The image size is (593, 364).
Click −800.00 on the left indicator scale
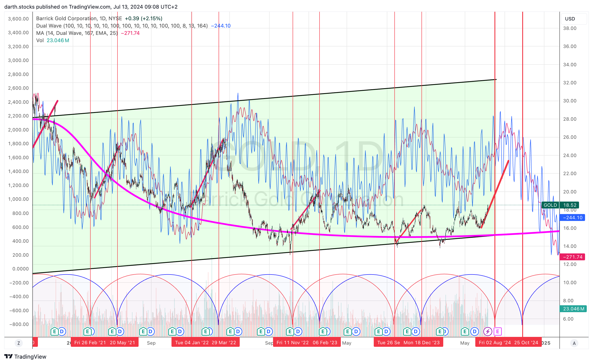19,324
